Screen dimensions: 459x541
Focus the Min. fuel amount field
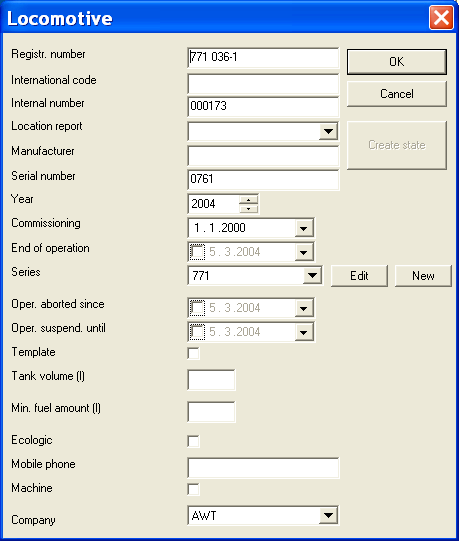point(212,412)
